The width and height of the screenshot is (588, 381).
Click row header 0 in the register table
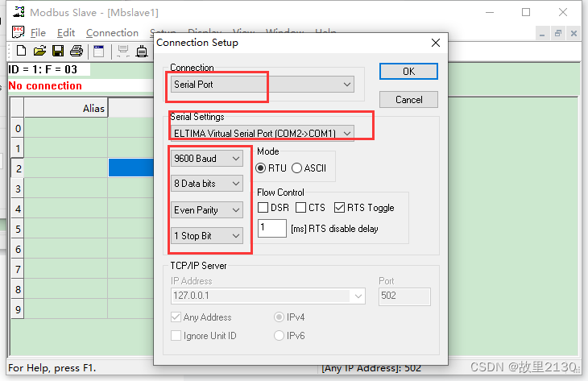18,129
